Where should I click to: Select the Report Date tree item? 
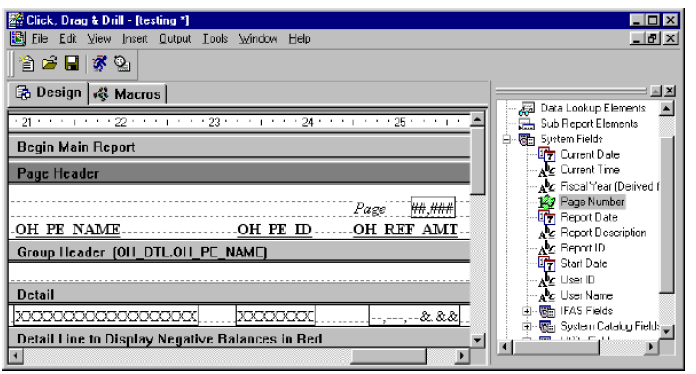[x=589, y=217]
